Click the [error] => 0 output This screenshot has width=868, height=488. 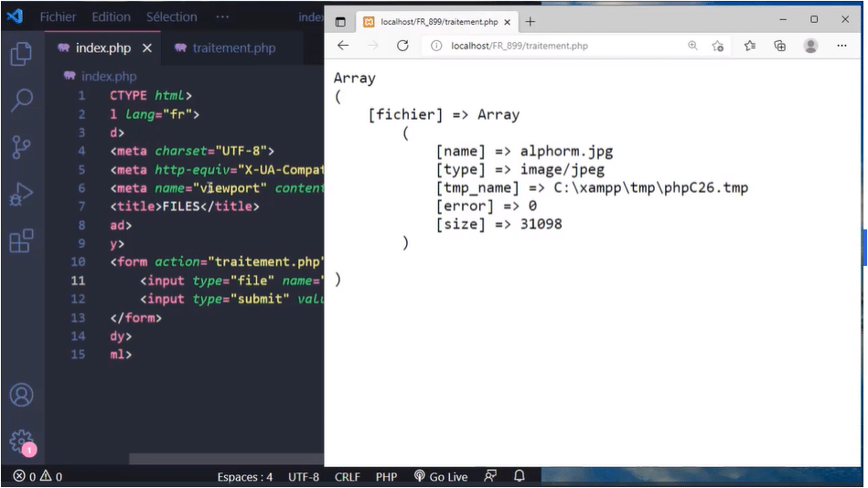(x=486, y=206)
